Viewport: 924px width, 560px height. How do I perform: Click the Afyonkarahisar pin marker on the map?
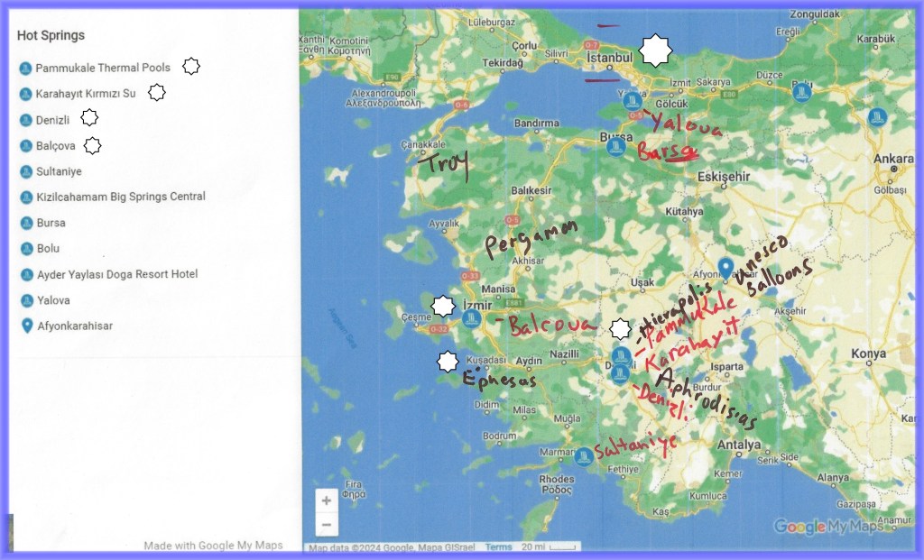click(x=725, y=267)
